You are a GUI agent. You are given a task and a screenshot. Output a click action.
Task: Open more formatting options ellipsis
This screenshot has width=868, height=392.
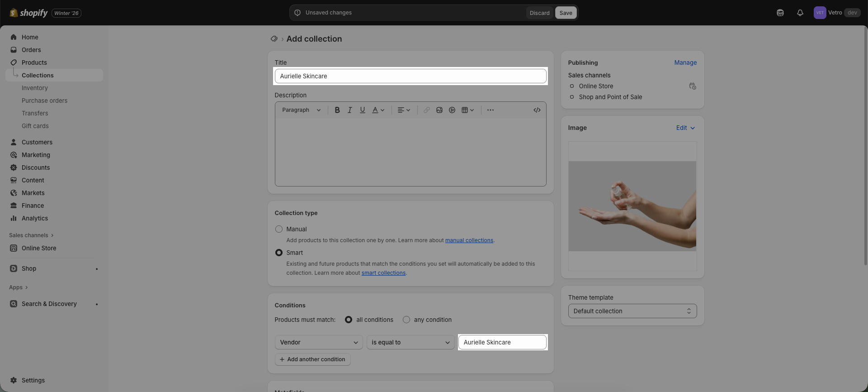[490, 110]
